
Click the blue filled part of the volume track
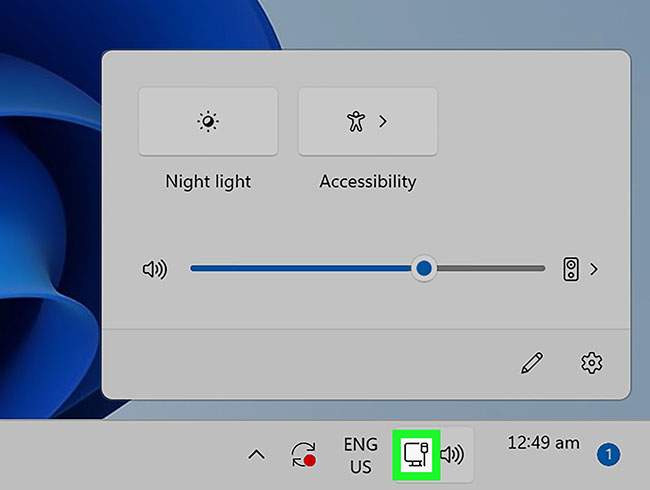(x=300, y=269)
